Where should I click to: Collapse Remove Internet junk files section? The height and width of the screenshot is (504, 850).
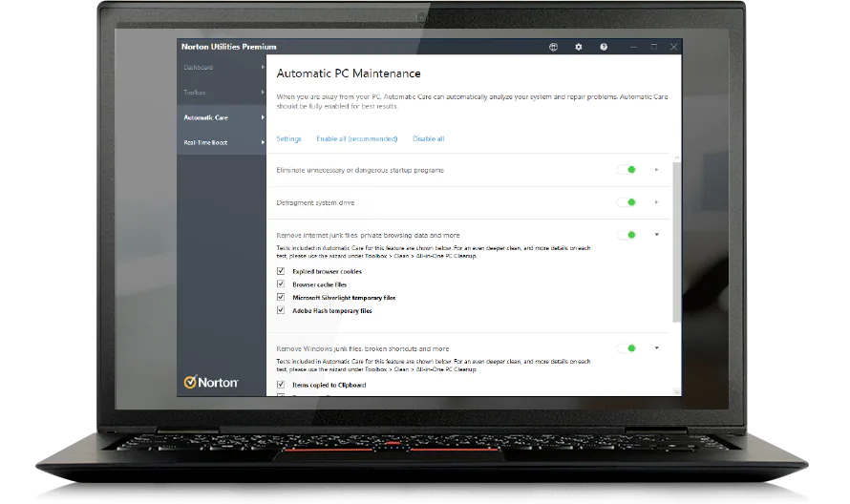656,235
